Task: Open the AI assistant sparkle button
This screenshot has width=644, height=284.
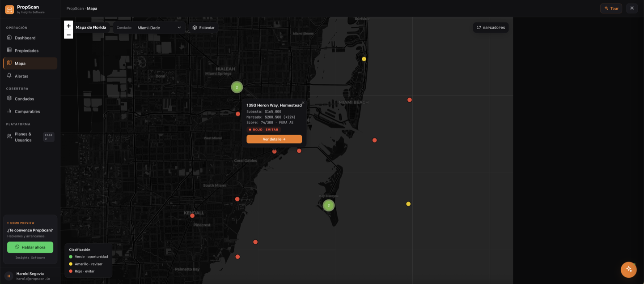Action: point(628,269)
